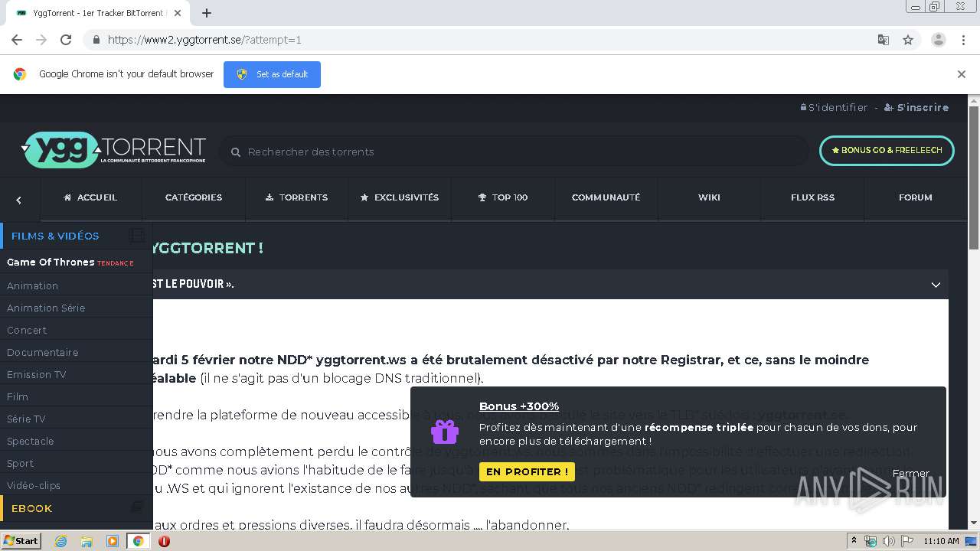Open the Windows Start menu
The width and height of the screenshot is (980, 551).
point(21,540)
